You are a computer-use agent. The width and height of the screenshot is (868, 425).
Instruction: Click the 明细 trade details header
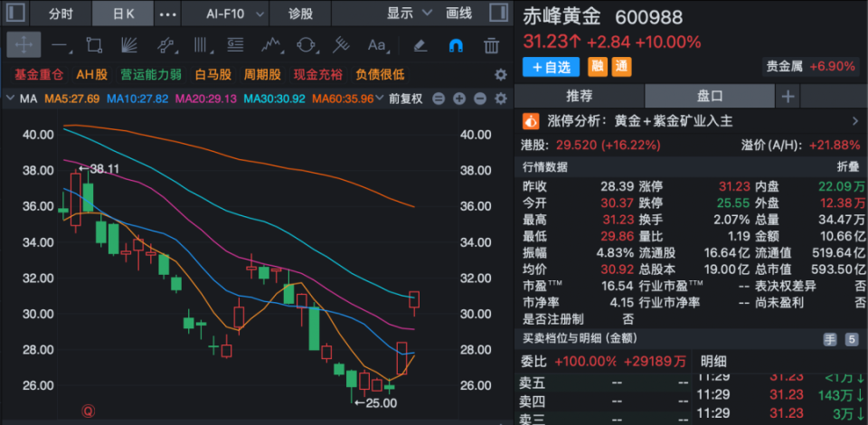[713, 362]
